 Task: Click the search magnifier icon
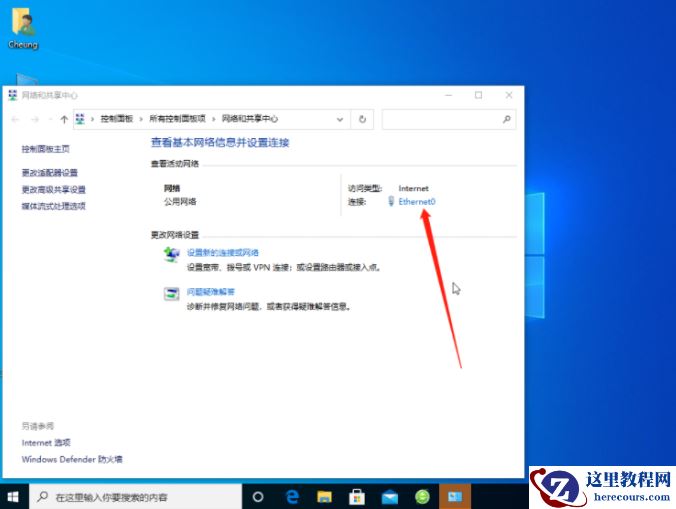[507, 119]
